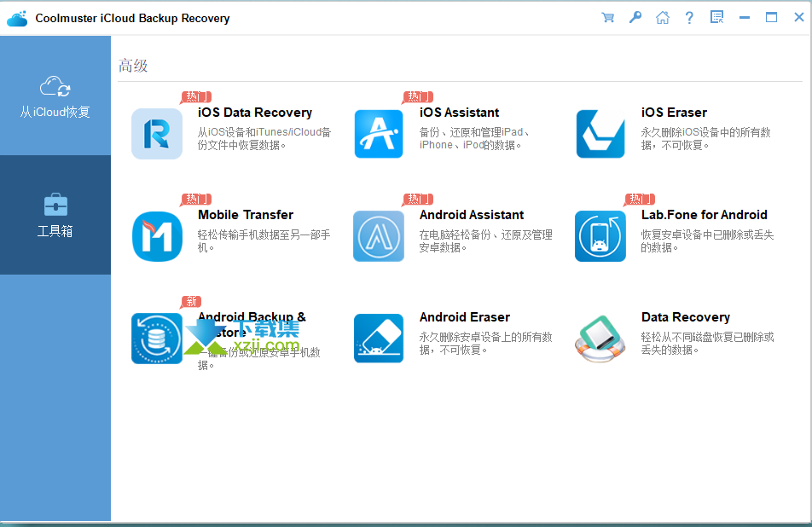This screenshot has height=527, width=812.
Task: Click description text 轻松传输手机数据至另一部手机
Action: (264, 240)
